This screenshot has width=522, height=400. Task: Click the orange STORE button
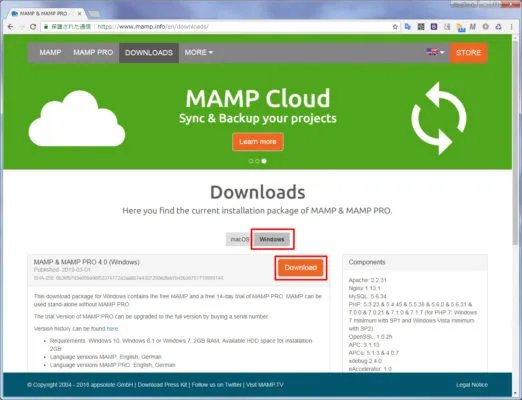468,53
